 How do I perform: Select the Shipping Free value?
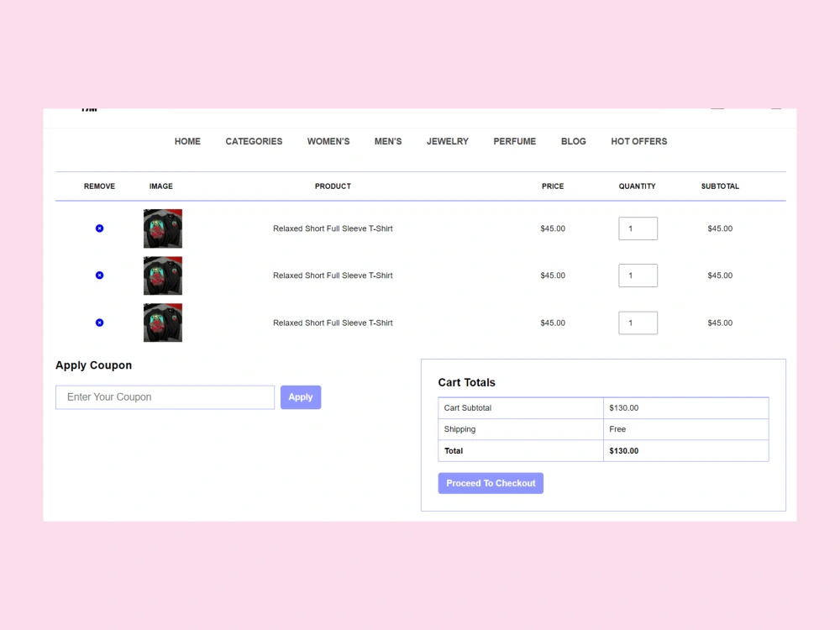[x=617, y=429]
